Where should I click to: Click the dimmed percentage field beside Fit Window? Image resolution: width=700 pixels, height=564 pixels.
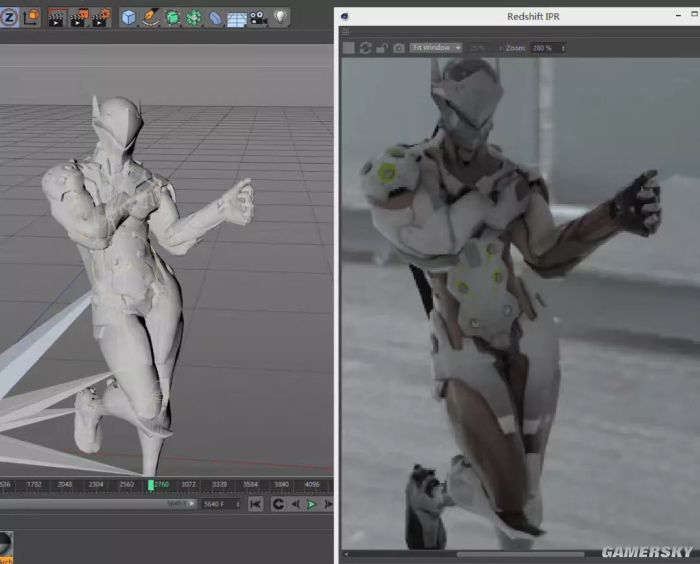(481, 48)
